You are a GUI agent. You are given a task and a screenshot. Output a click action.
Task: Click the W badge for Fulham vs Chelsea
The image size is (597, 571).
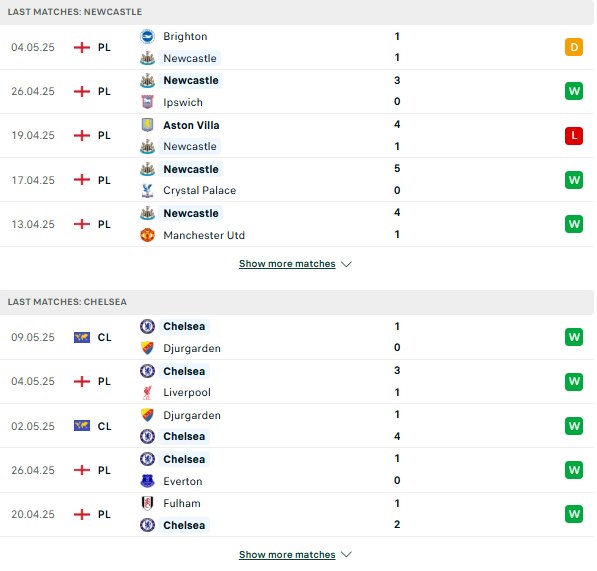[x=574, y=514]
